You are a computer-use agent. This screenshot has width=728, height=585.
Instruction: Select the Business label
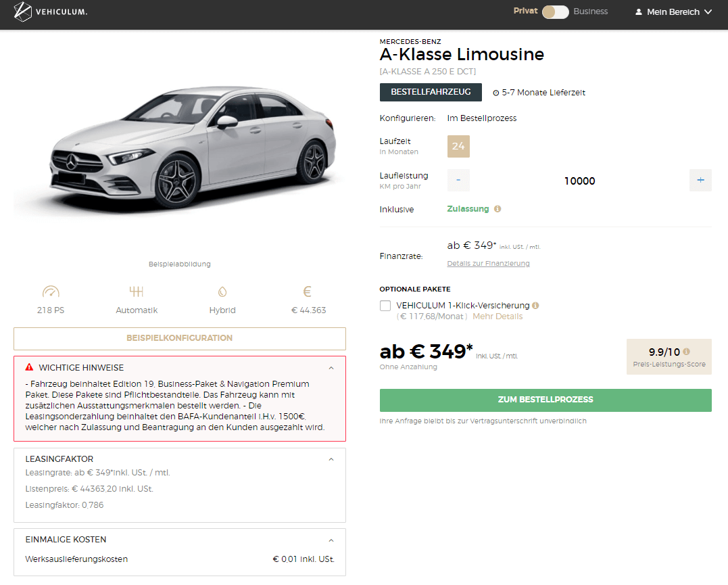tap(591, 11)
